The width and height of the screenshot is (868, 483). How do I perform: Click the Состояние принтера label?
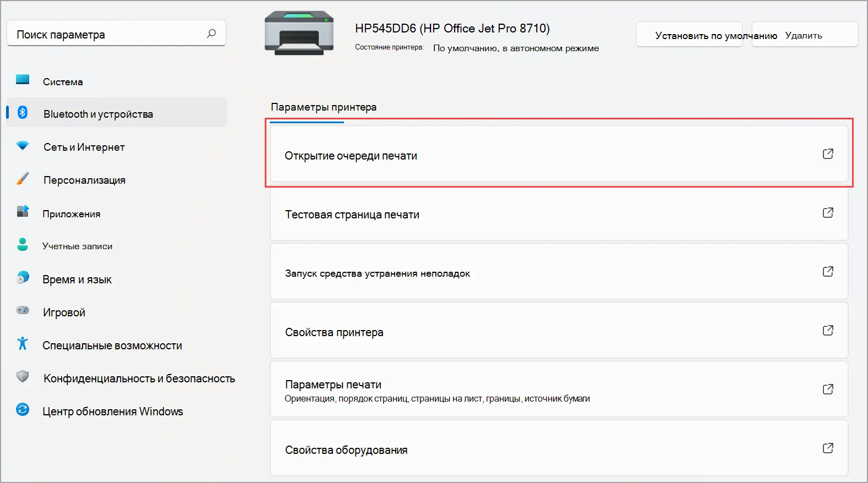(389, 47)
